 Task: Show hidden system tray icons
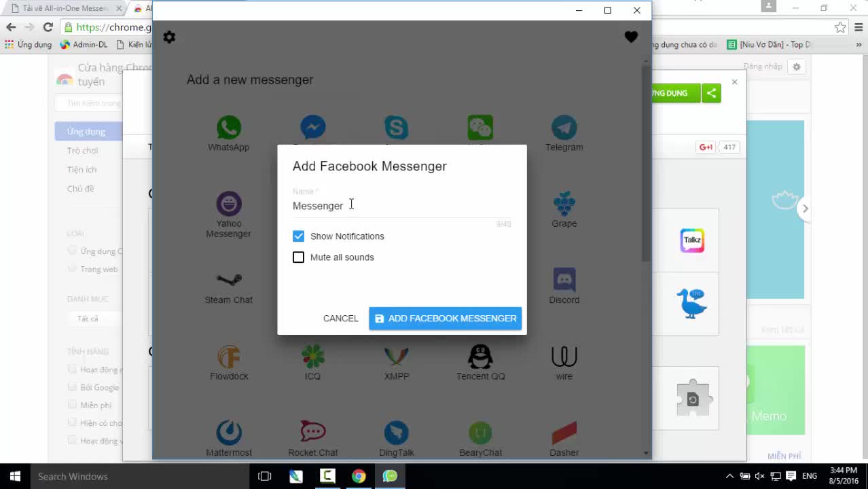point(729,476)
